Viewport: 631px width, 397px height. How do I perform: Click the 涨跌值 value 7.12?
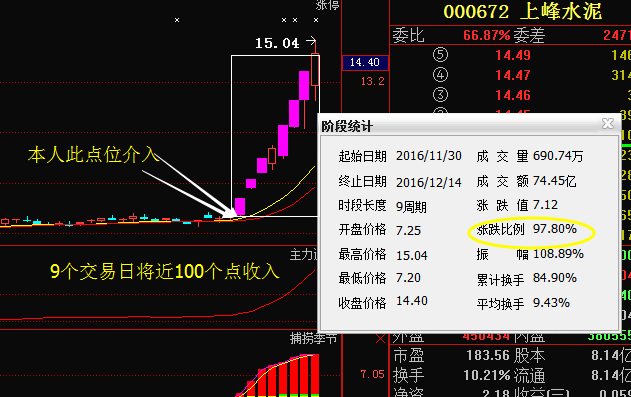coord(545,205)
